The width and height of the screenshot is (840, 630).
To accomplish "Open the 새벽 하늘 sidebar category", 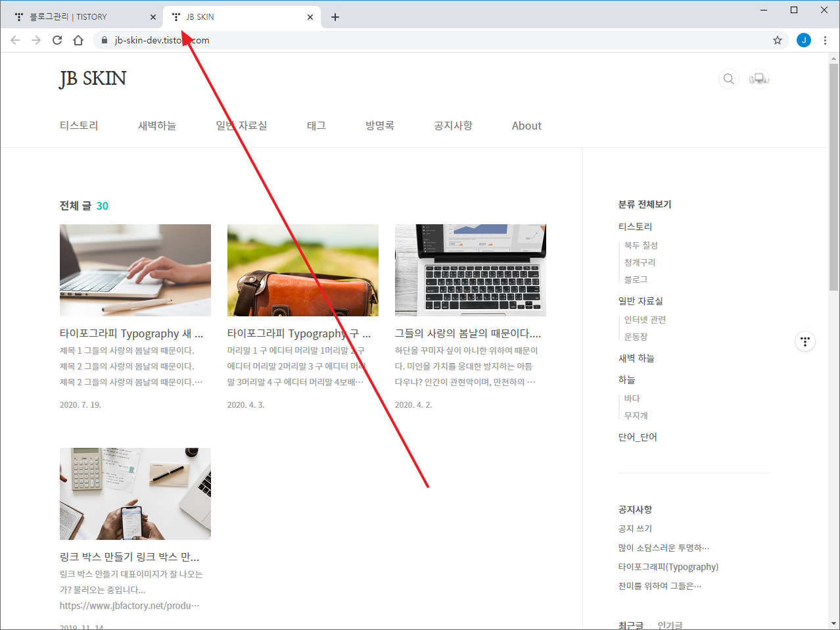I will 637,358.
